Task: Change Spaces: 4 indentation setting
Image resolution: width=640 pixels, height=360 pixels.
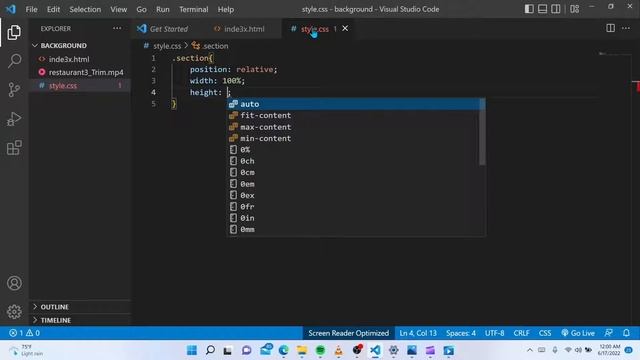Action: coord(460,333)
